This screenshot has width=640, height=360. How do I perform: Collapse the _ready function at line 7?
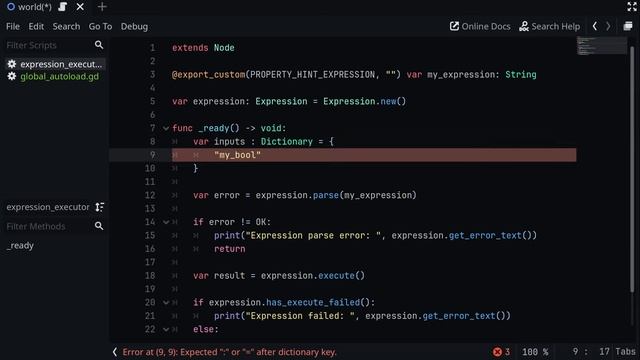(166, 128)
